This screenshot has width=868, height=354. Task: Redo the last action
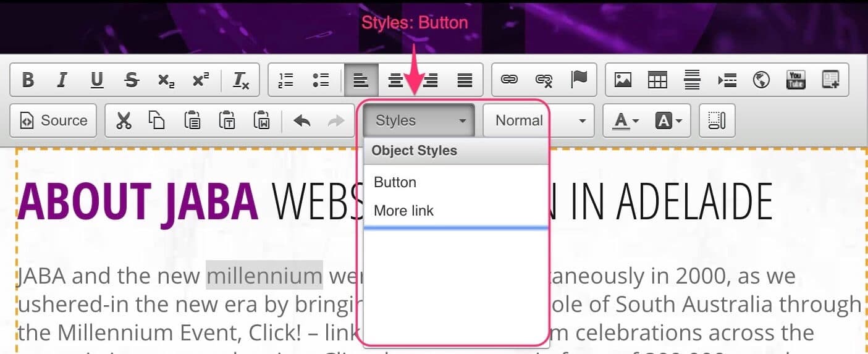(336, 120)
